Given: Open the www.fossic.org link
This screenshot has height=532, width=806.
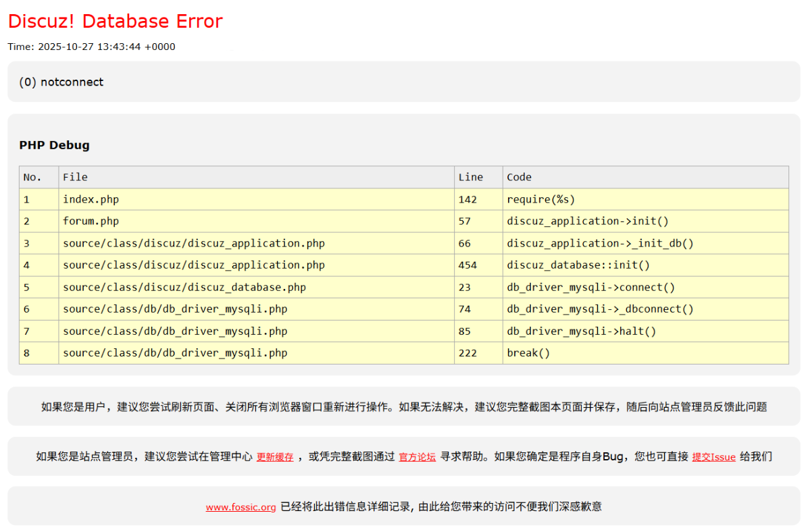Looking at the screenshot, I should click(x=241, y=507).
